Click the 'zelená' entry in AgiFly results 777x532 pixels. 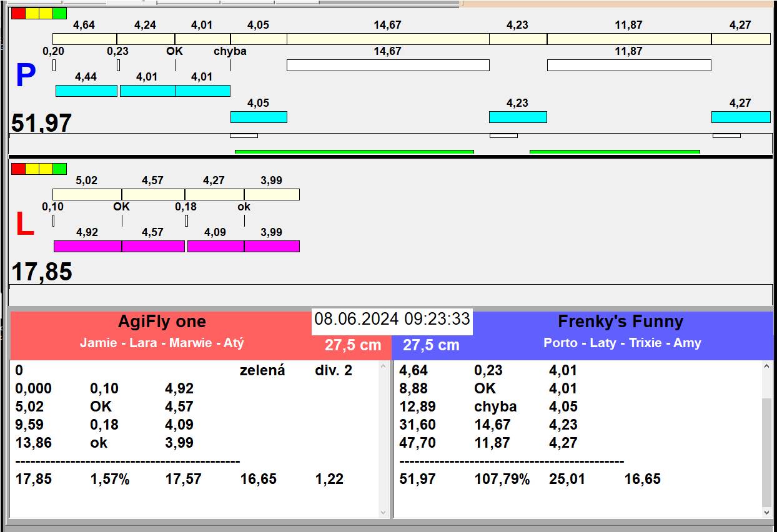pyautogui.click(x=262, y=370)
